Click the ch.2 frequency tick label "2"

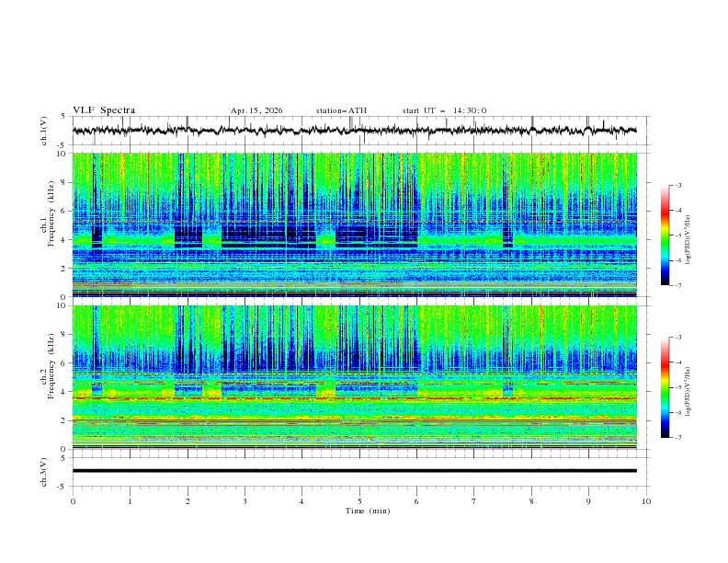pyautogui.click(x=63, y=420)
